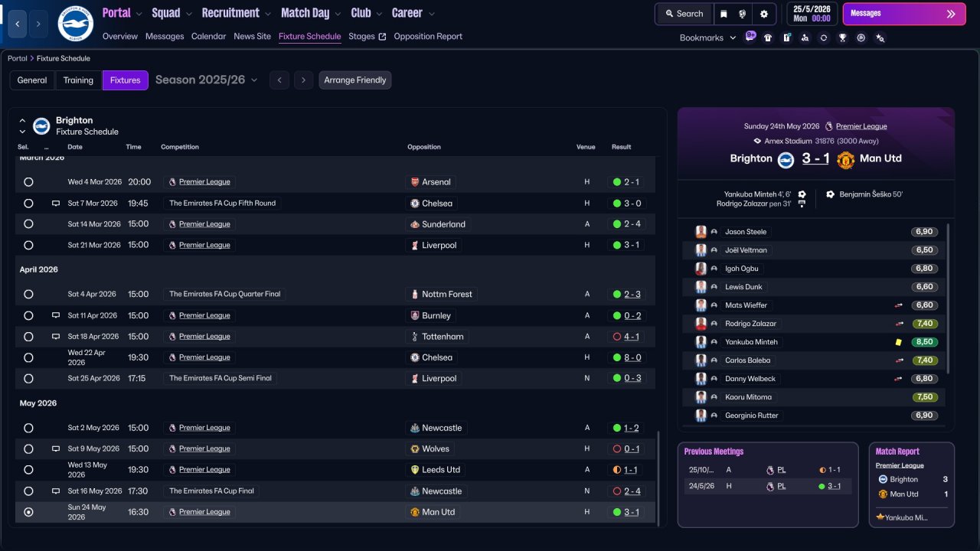Open the Bookmarks dropdown
Viewport: 980px width, 551px height.
[707, 37]
